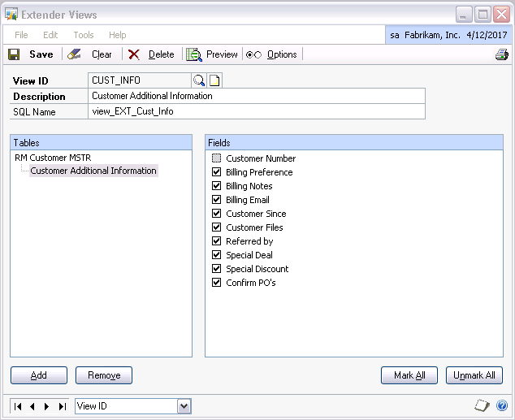Open the note icon in status bar
Screen dimensions: 515x420
483,405
